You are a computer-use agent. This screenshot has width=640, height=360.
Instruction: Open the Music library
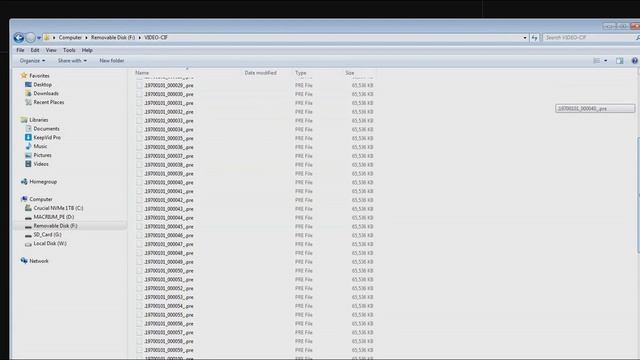(x=40, y=147)
